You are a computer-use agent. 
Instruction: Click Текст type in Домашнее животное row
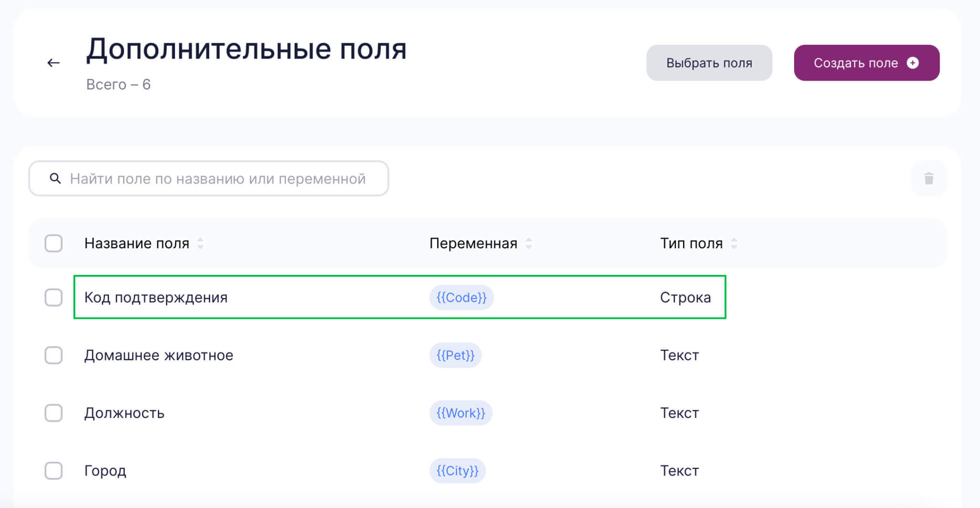(679, 355)
